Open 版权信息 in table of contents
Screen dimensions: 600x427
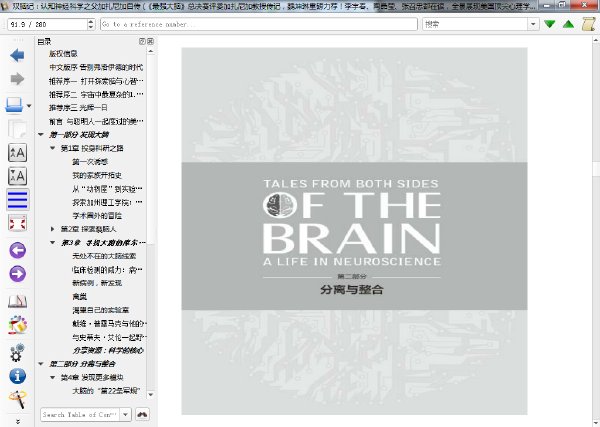(x=63, y=54)
